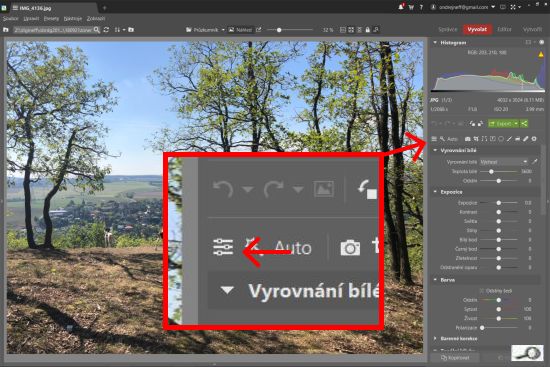The width and height of the screenshot is (550, 367).
Task: Click the search magnifier beside path field
Action: 97,30
